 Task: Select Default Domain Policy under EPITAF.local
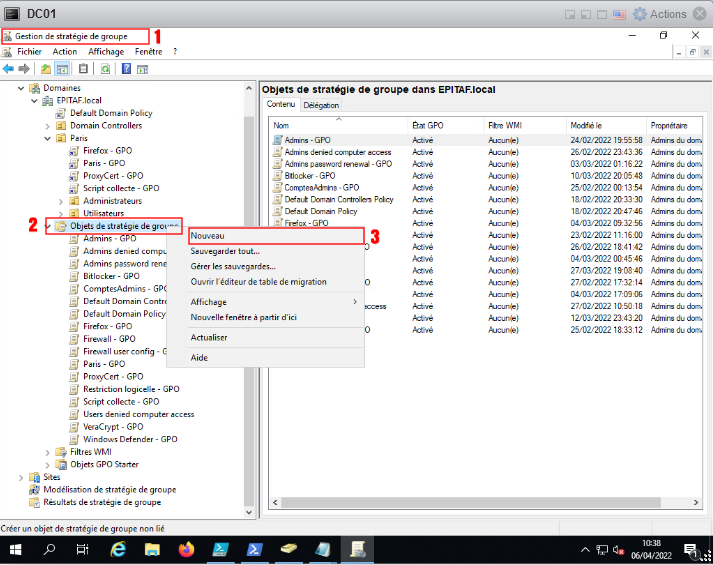tap(110, 113)
